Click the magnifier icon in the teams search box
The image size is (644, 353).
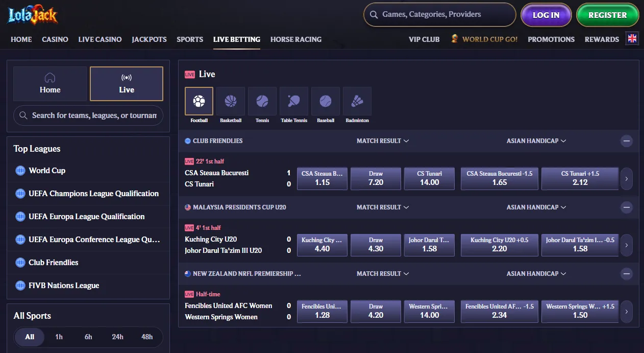point(23,115)
